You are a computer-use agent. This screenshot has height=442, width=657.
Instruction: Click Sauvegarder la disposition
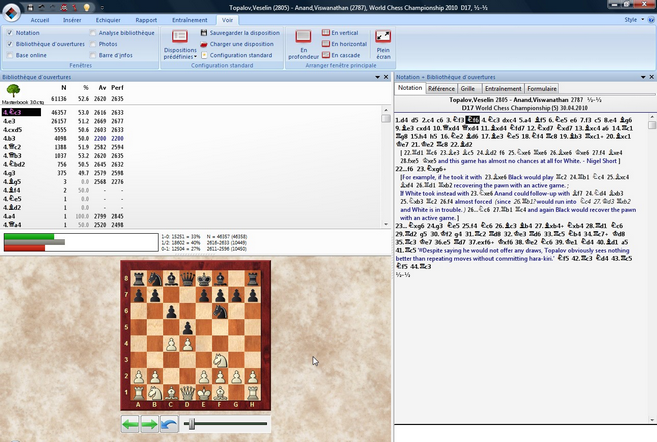click(240, 33)
